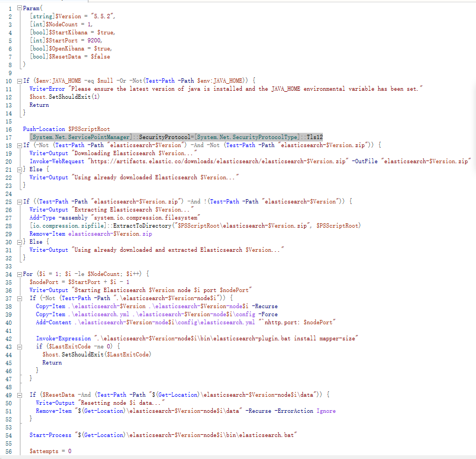Click "Extracting Elasticsearch $Version..." string
This screenshot has height=459, width=476.
pyautogui.click(x=133, y=209)
